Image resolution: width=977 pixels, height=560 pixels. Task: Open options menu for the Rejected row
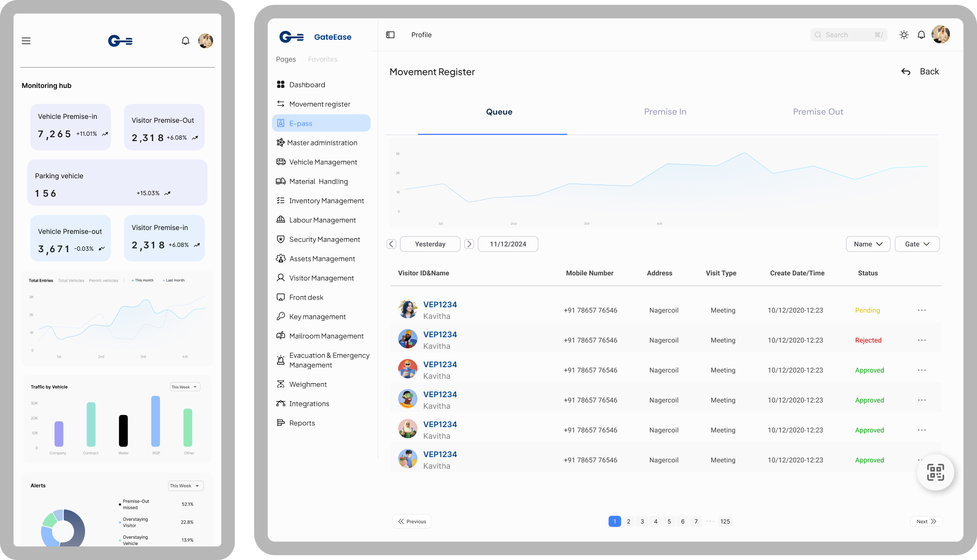[x=922, y=340]
